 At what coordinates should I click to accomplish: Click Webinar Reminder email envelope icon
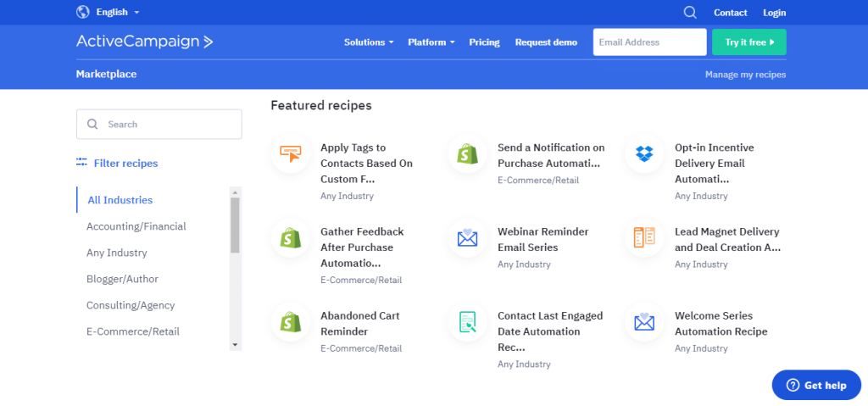coord(467,238)
